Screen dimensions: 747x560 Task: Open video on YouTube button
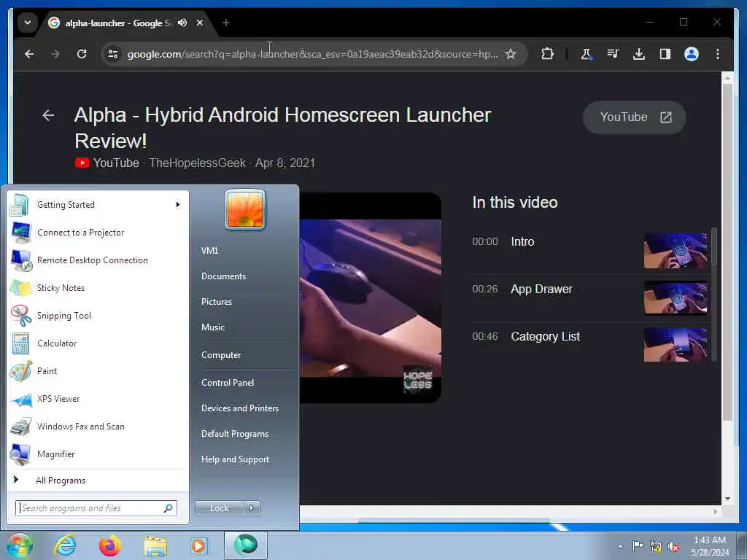(x=634, y=117)
